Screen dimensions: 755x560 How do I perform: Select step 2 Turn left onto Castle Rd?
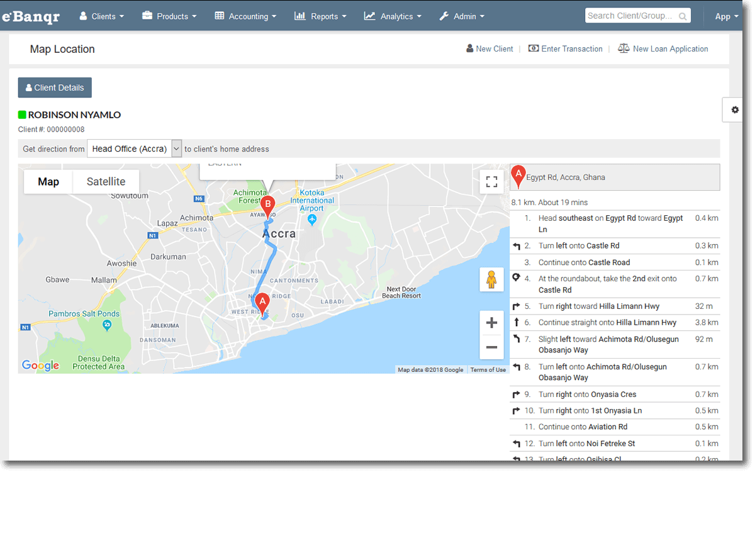(615, 246)
